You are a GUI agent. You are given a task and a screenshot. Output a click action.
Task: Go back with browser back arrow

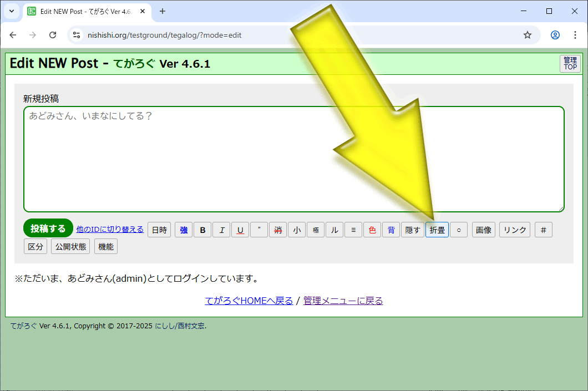click(x=13, y=35)
